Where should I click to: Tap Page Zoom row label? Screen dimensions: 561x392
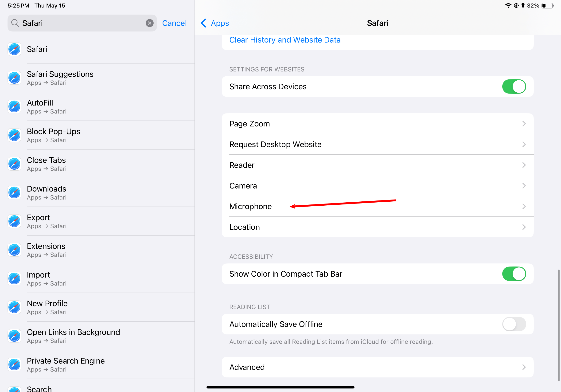click(249, 124)
